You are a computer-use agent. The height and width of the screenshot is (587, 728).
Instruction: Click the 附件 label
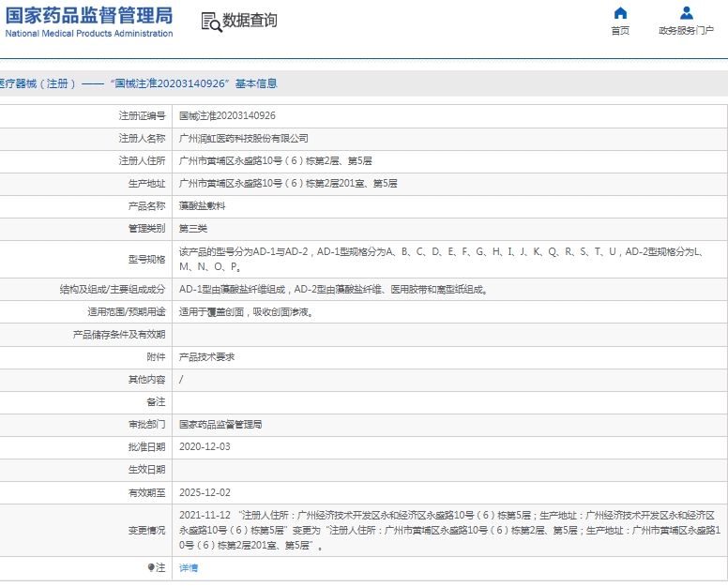[x=156, y=357]
